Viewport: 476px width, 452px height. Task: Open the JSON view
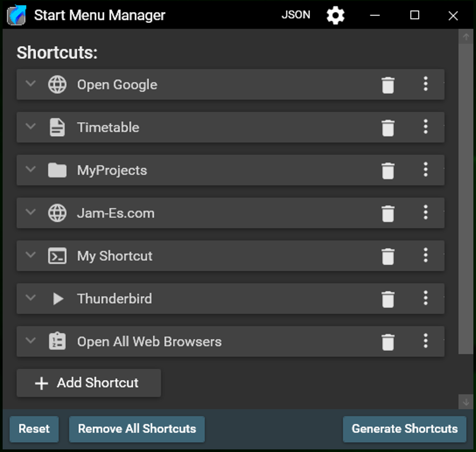(296, 15)
